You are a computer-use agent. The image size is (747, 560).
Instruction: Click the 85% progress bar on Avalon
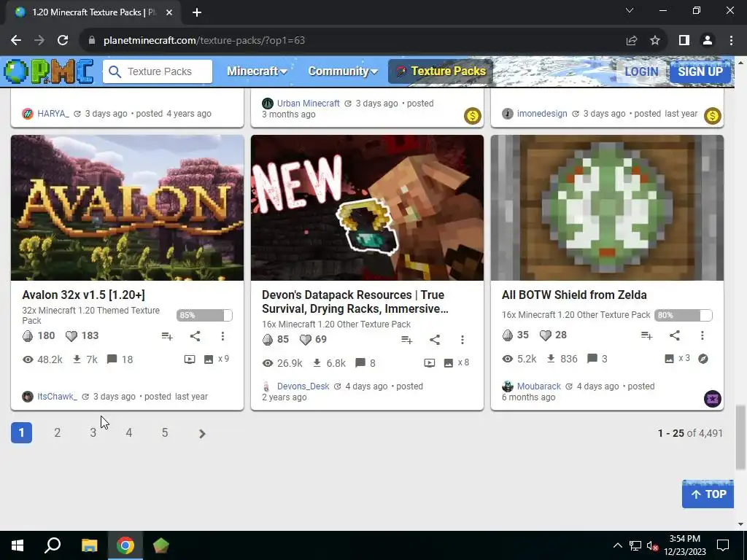pyautogui.click(x=204, y=315)
